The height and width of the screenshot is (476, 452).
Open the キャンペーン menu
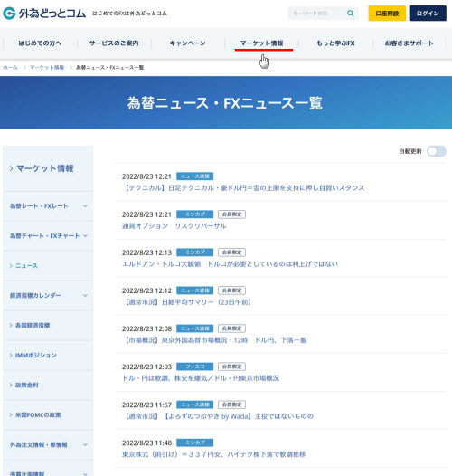coord(187,43)
